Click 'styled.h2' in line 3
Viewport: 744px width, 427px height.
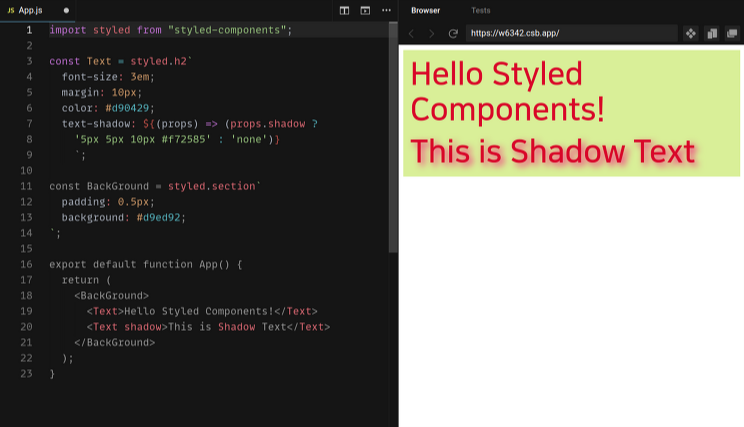click(158, 61)
